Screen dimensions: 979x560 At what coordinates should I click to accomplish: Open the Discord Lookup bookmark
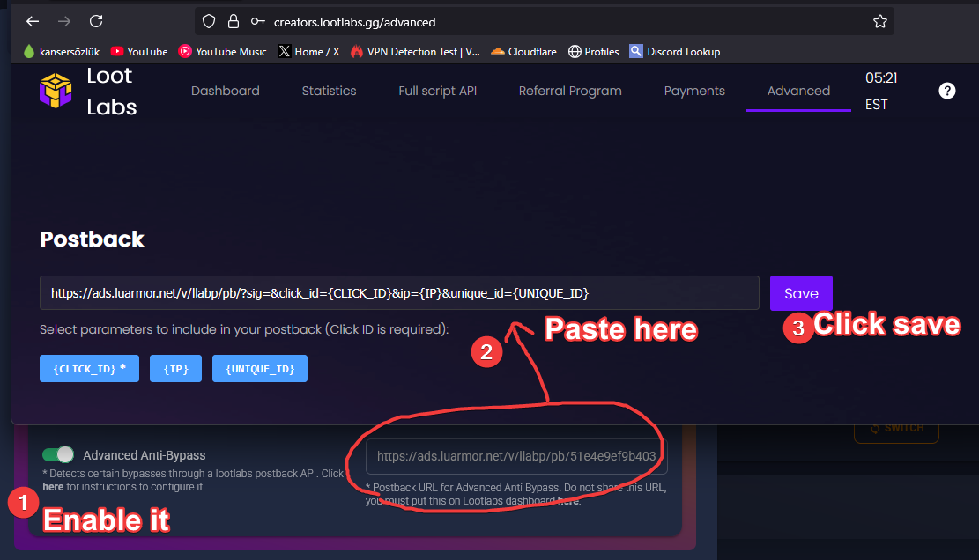point(675,52)
